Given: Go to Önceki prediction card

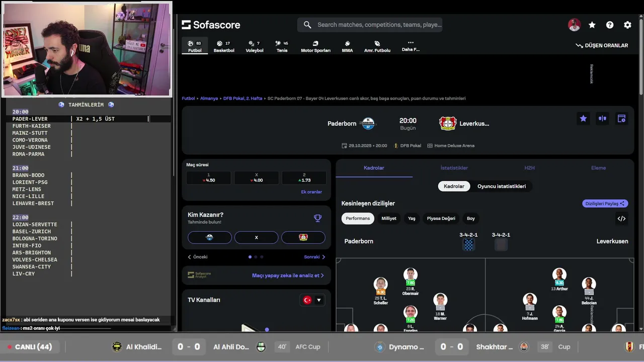Looking at the screenshot, I should pos(197,257).
